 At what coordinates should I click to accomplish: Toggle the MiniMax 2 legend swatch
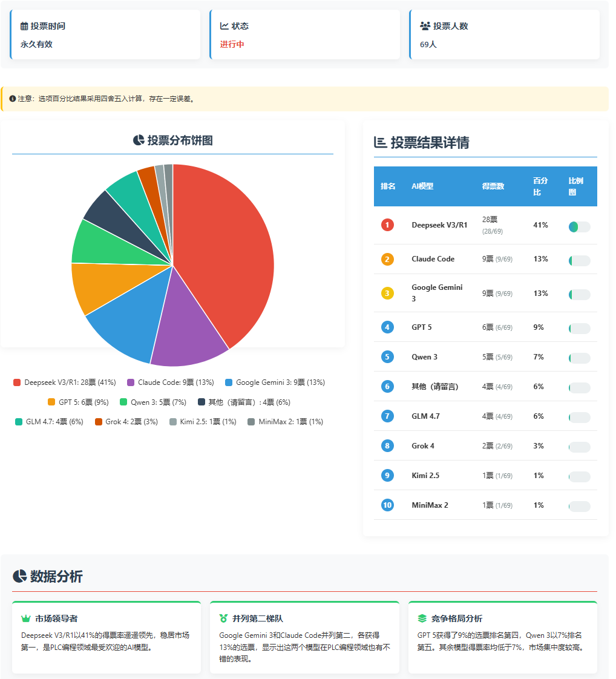point(251,422)
